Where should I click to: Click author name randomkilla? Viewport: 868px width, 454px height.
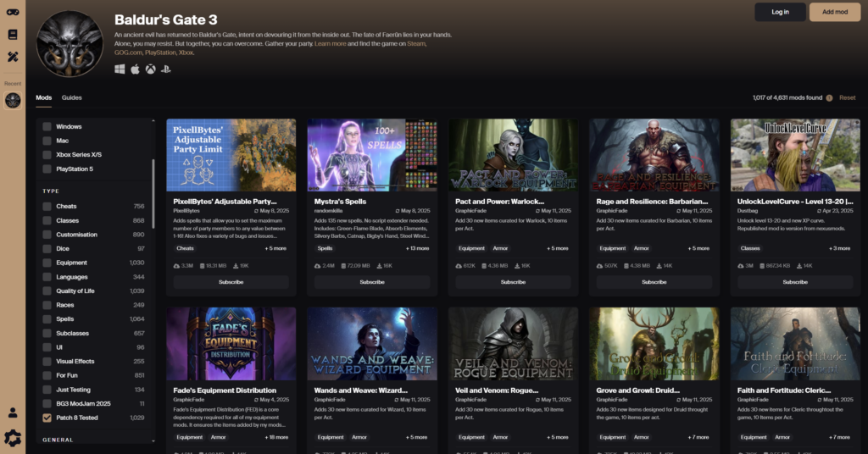329,211
